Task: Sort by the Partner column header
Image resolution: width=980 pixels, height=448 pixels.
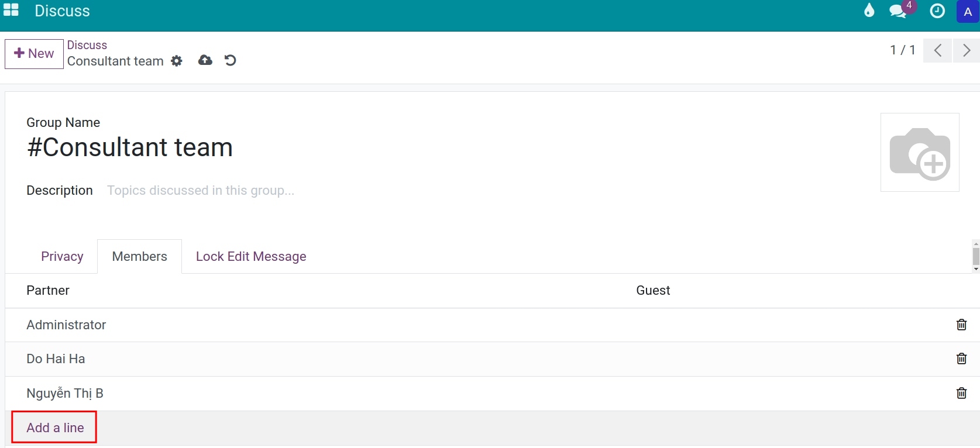Action: 48,291
